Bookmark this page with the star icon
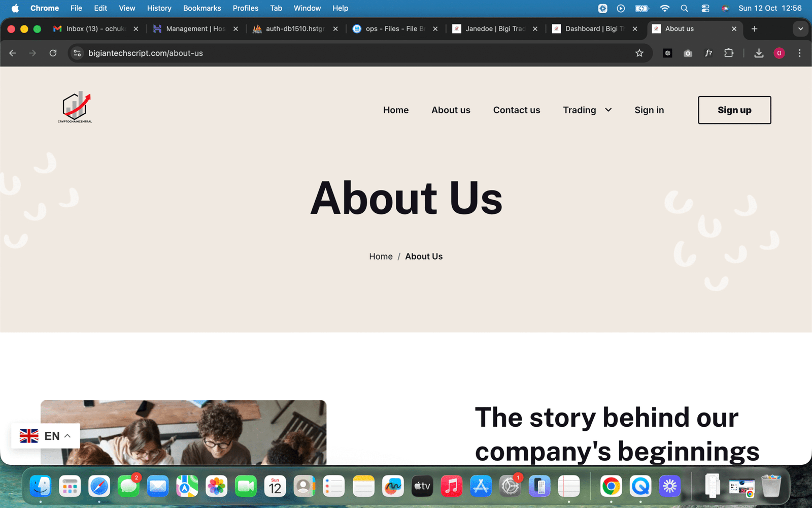The image size is (812, 508). (x=639, y=53)
